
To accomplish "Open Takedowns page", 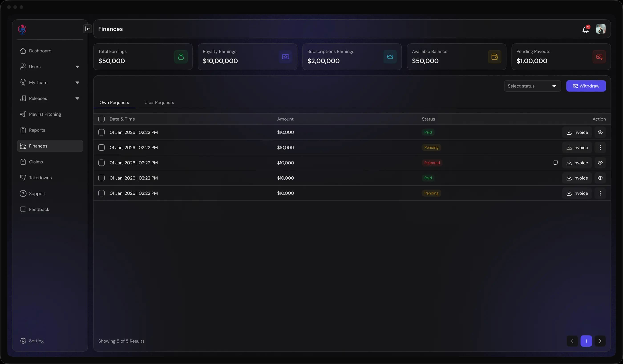I will click(50, 178).
